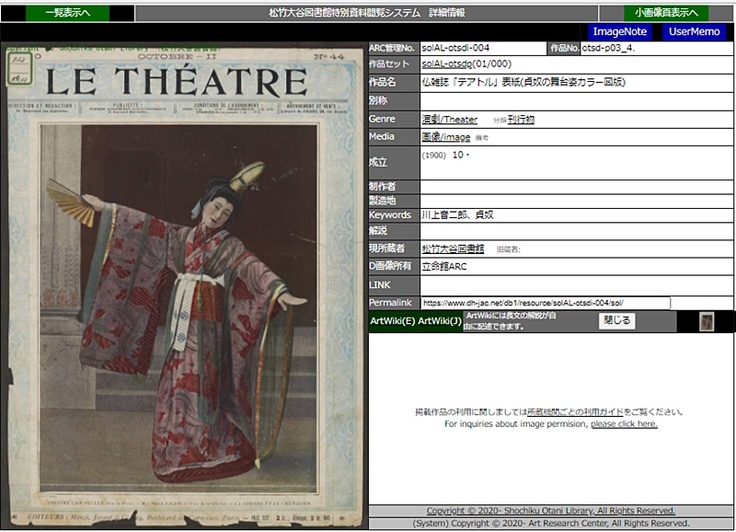This screenshot has height=532, width=736.
Task: Follow the 演劇/Theater genre link
Action: coord(449,119)
